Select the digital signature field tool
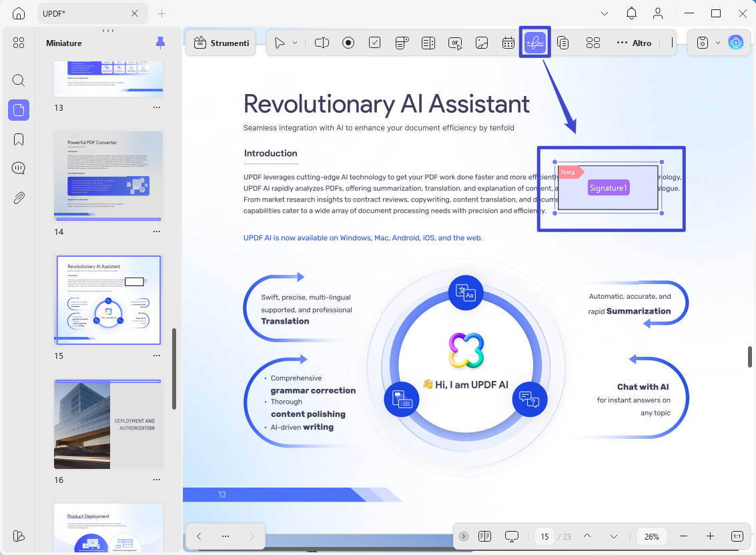The width and height of the screenshot is (756, 555). 534,43
